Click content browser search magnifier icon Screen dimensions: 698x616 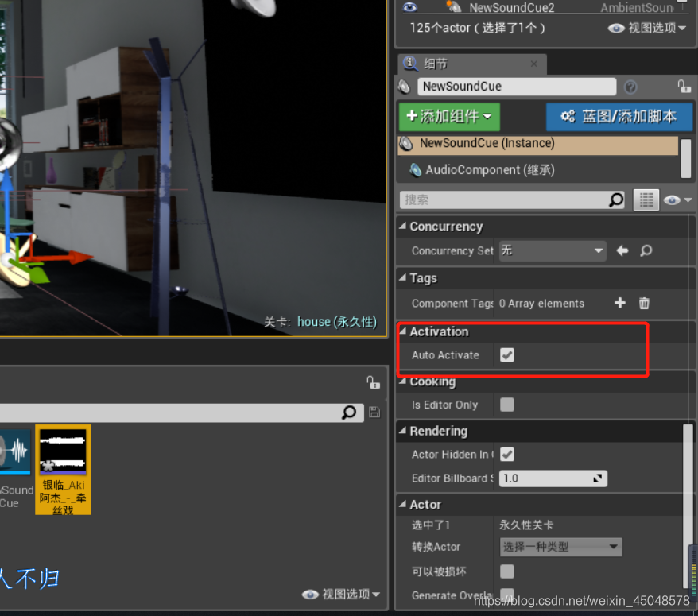tap(349, 413)
